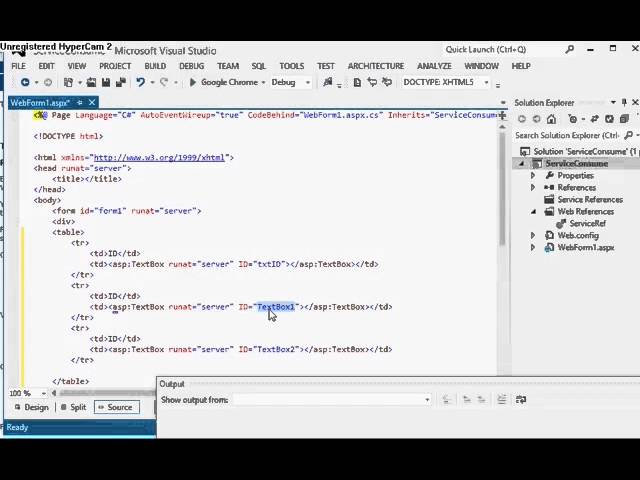Click the Collapse All icon in Solution Explorer

[x=624, y=119]
